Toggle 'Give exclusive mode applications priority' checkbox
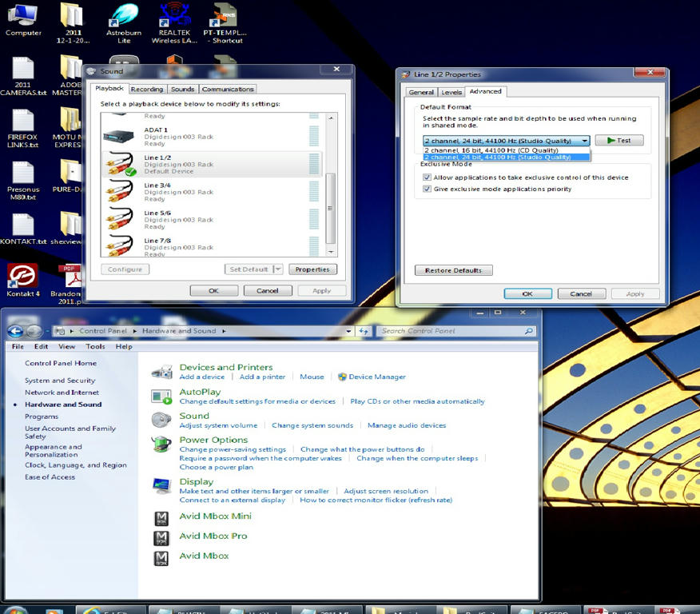This screenshot has height=614, width=700. click(x=427, y=189)
